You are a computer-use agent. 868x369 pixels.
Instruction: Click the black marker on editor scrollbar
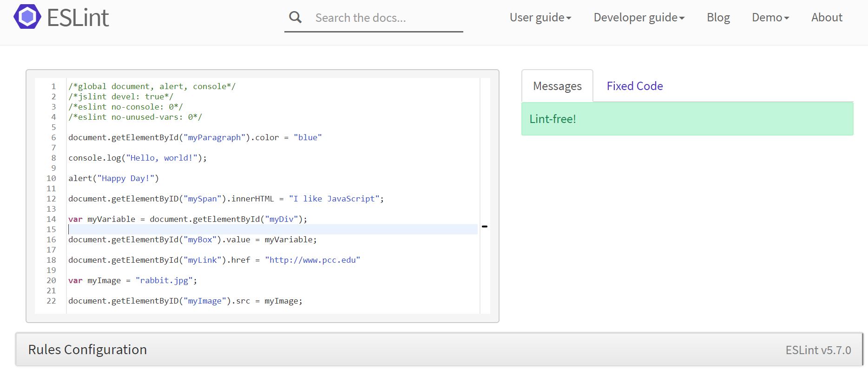tap(485, 227)
